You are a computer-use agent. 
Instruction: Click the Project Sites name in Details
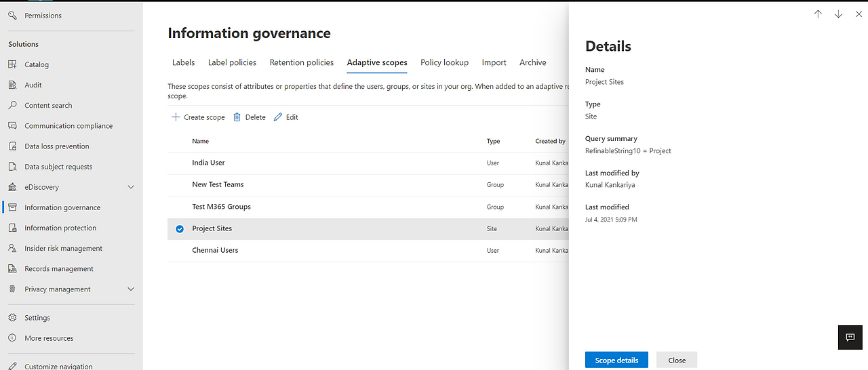pos(604,82)
